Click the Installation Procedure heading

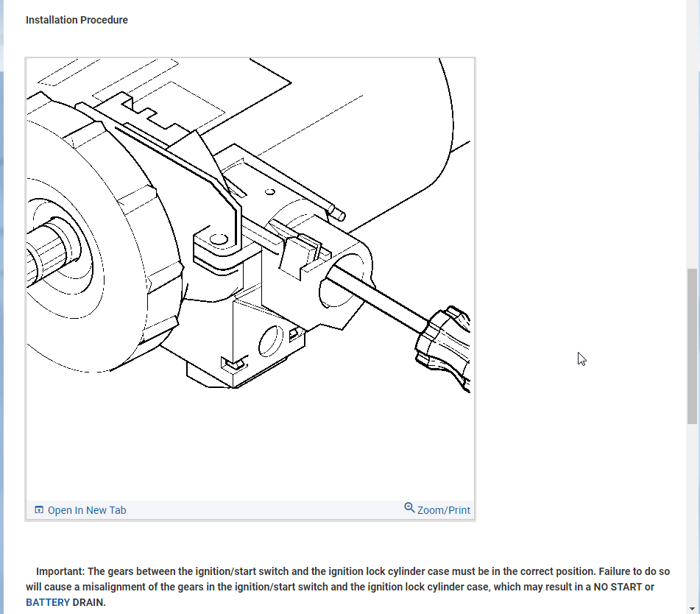pyautogui.click(x=77, y=20)
